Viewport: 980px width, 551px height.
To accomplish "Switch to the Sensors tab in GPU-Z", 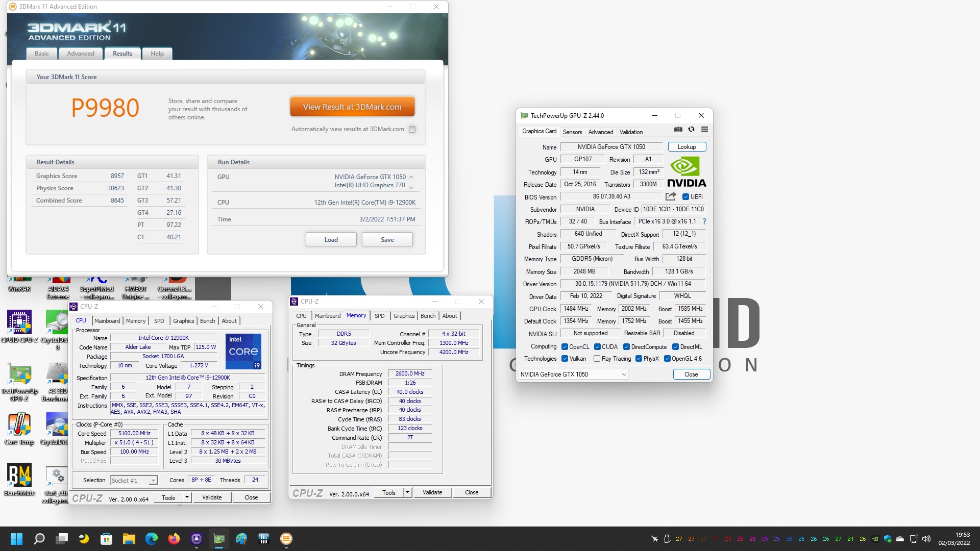I will coord(572,132).
